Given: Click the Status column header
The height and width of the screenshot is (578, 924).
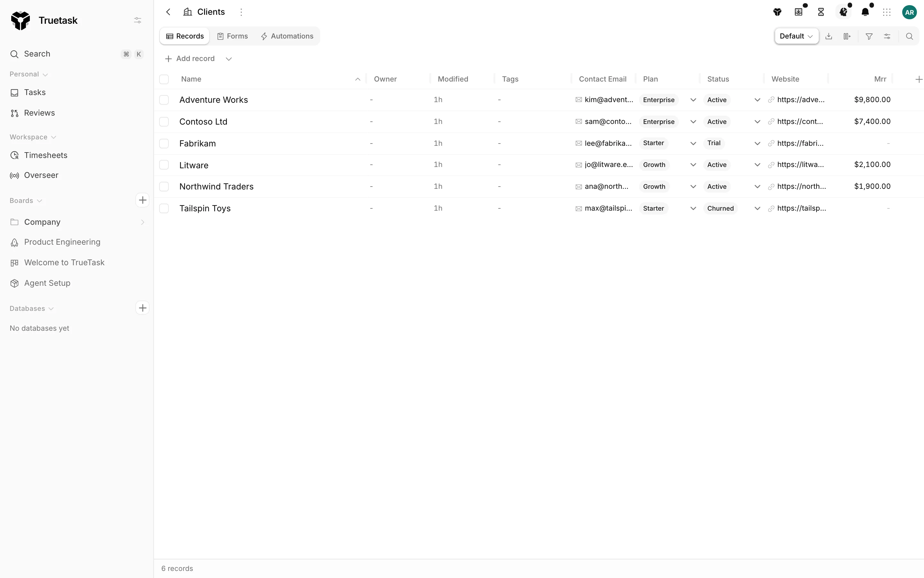Looking at the screenshot, I should (x=718, y=79).
